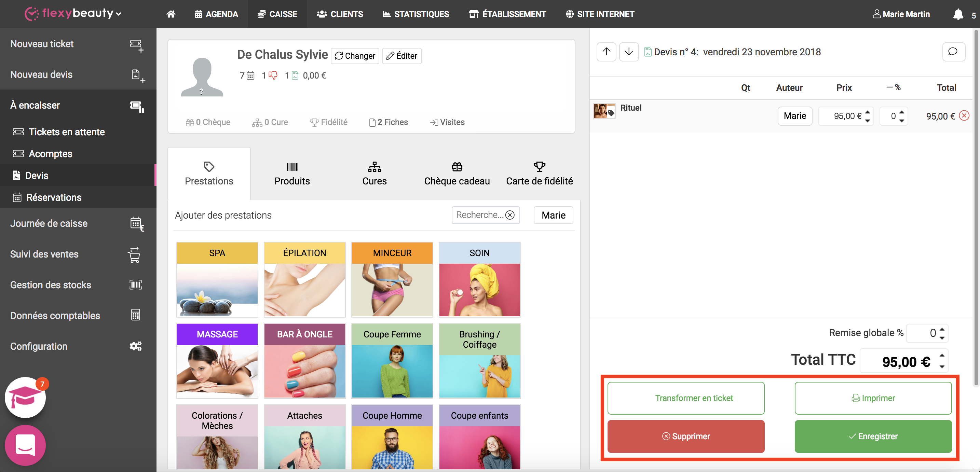Open the notifications bell
Image resolution: width=980 pixels, height=472 pixels.
tap(958, 14)
